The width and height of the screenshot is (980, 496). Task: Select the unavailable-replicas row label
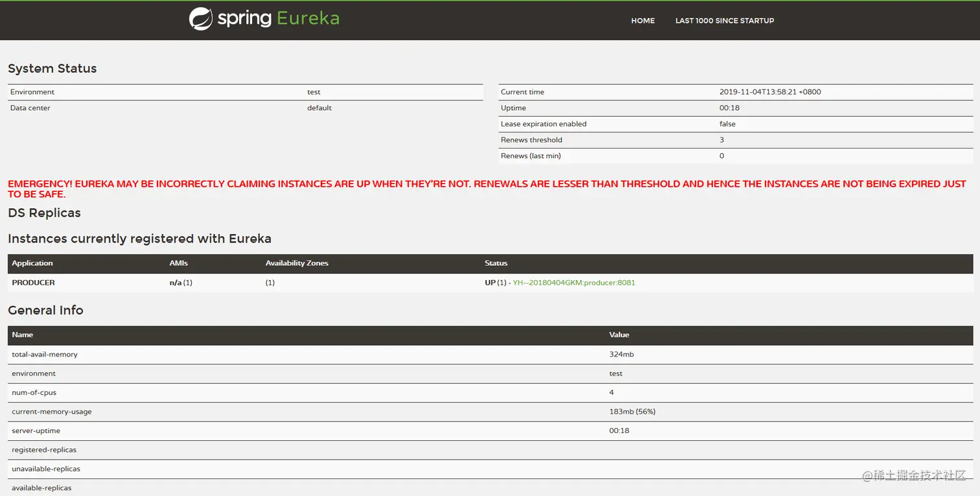point(46,469)
